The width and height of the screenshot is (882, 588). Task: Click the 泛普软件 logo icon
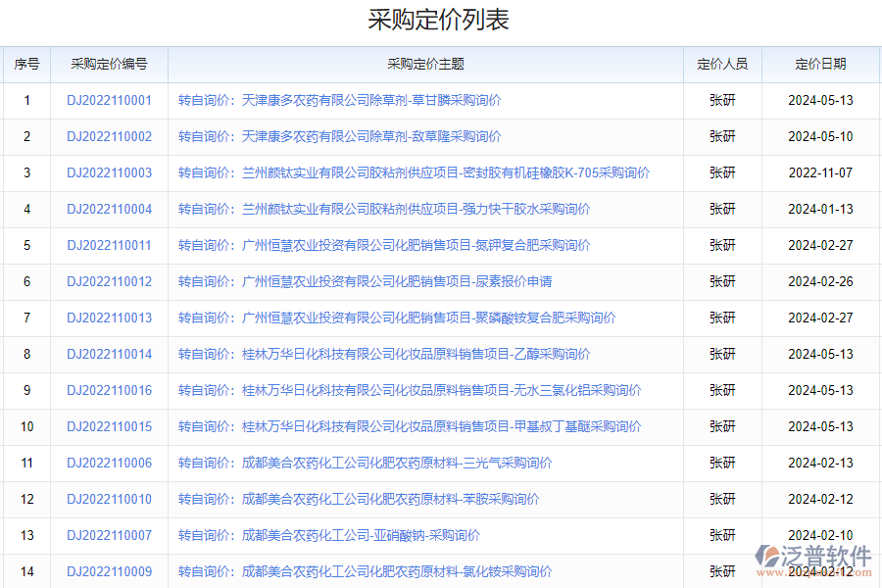pyautogui.click(x=769, y=558)
